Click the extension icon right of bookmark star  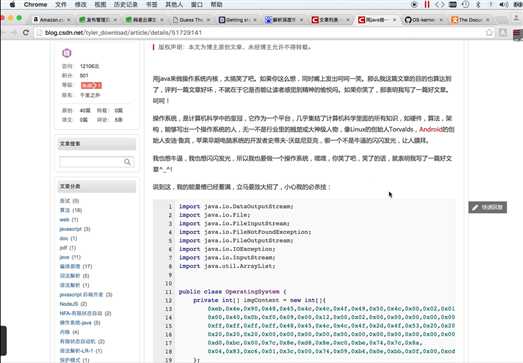tap(503, 32)
